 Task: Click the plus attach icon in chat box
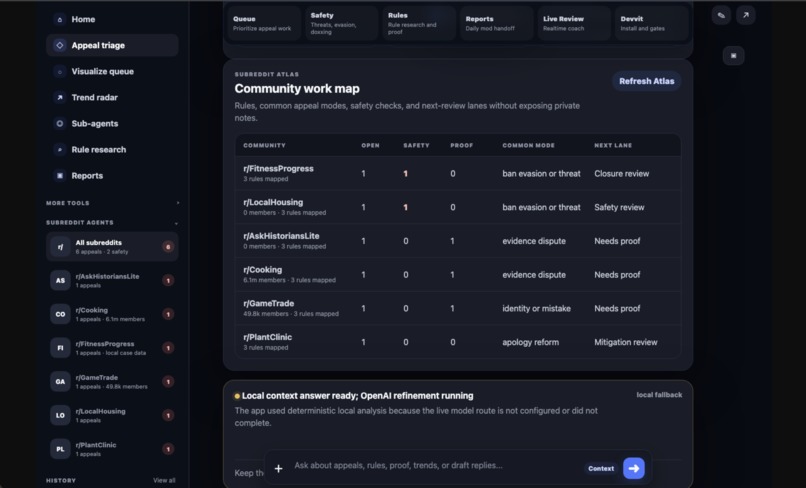tap(278, 468)
